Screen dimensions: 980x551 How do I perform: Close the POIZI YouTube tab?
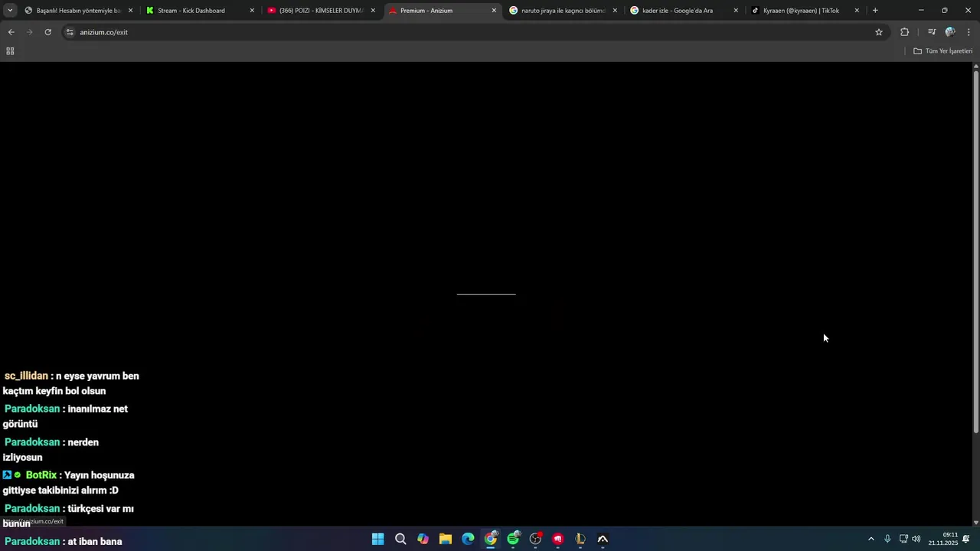373,11
